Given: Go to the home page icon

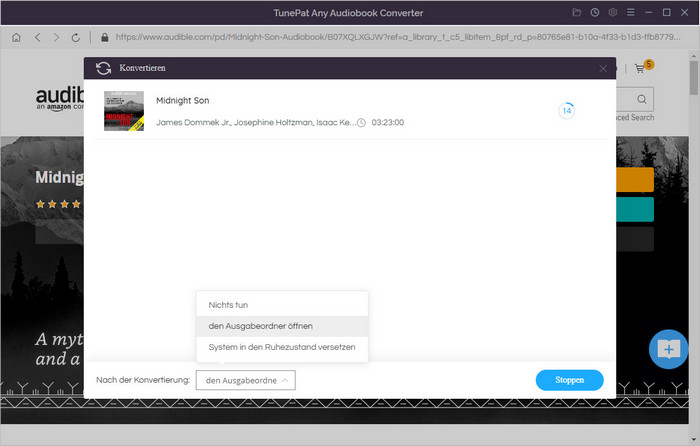Looking at the screenshot, I should coord(16,38).
